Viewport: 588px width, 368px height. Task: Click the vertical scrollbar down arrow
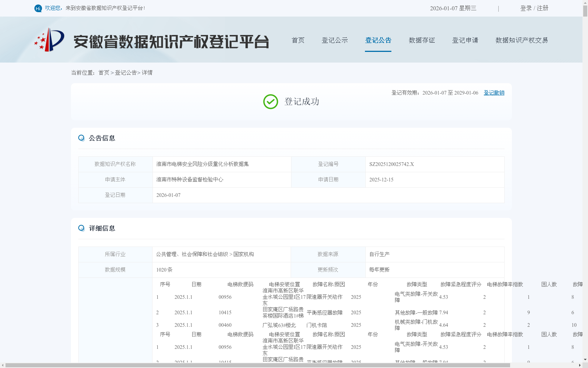[585, 360]
